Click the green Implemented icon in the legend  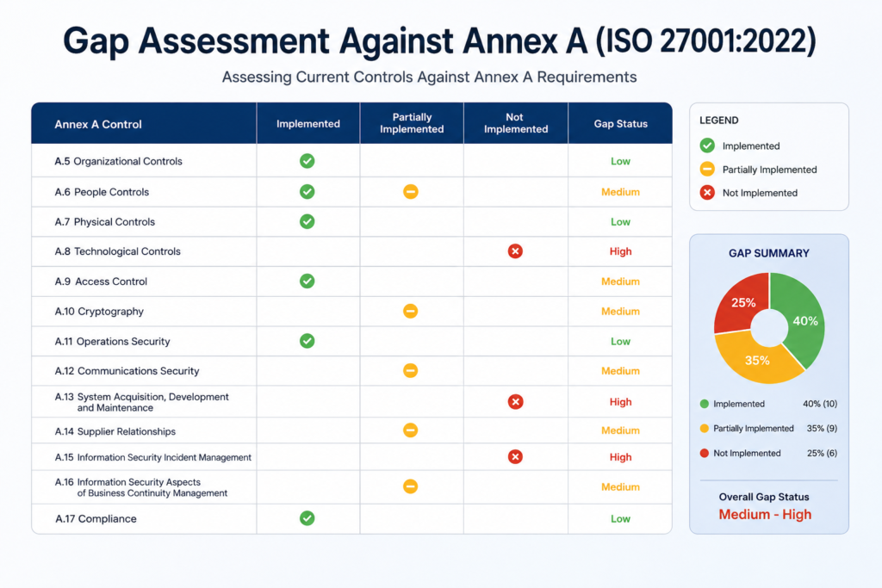pos(707,145)
